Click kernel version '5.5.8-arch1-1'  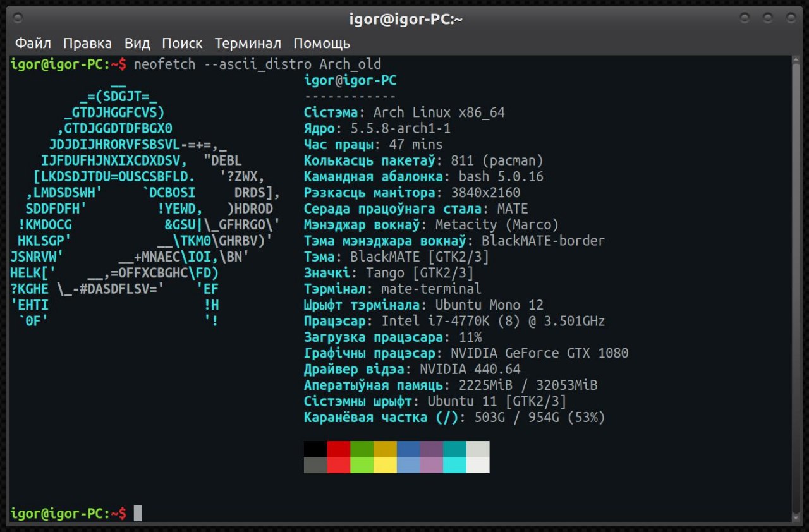(401, 128)
